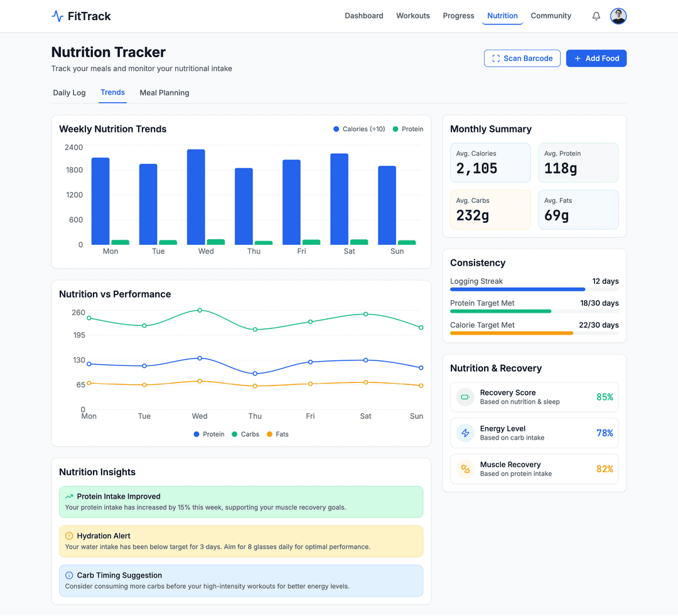
Task: Click the Muscle Recovery icon
Action: pos(465,469)
